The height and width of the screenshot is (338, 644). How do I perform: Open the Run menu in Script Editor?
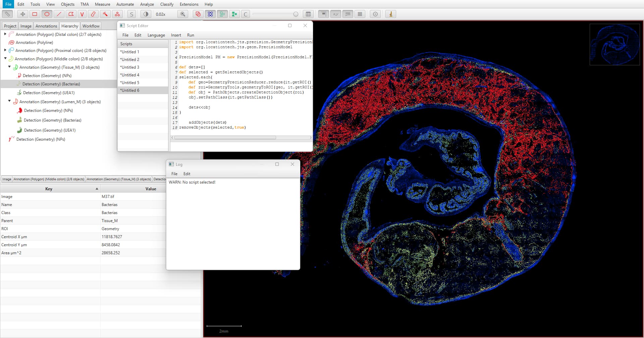pos(191,35)
